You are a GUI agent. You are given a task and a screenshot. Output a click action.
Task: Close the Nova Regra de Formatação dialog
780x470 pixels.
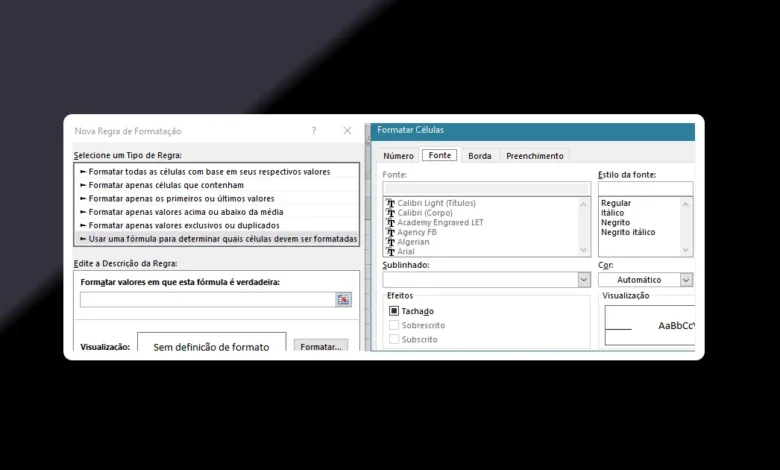click(x=347, y=130)
